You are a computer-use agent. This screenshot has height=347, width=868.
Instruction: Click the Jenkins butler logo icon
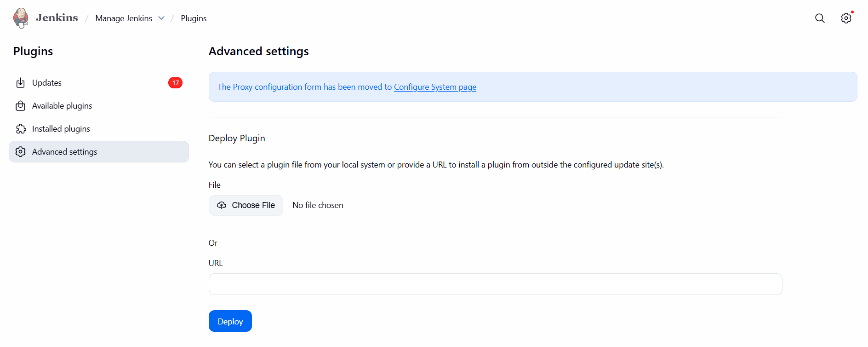tap(21, 18)
